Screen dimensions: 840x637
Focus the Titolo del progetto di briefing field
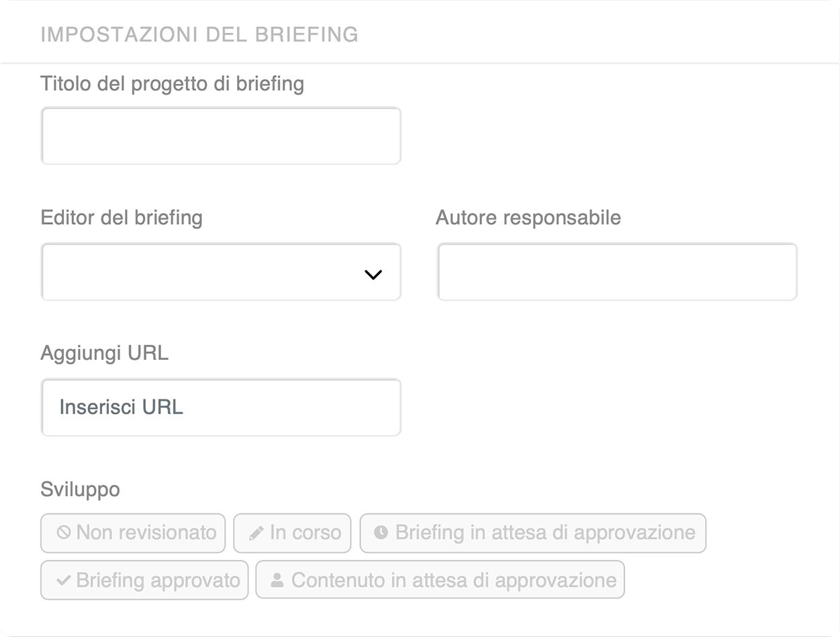pyautogui.click(x=221, y=136)
